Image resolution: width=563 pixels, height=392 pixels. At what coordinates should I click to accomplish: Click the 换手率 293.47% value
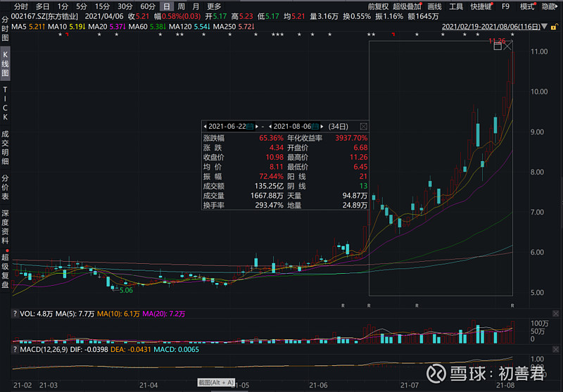pos(269,206)
